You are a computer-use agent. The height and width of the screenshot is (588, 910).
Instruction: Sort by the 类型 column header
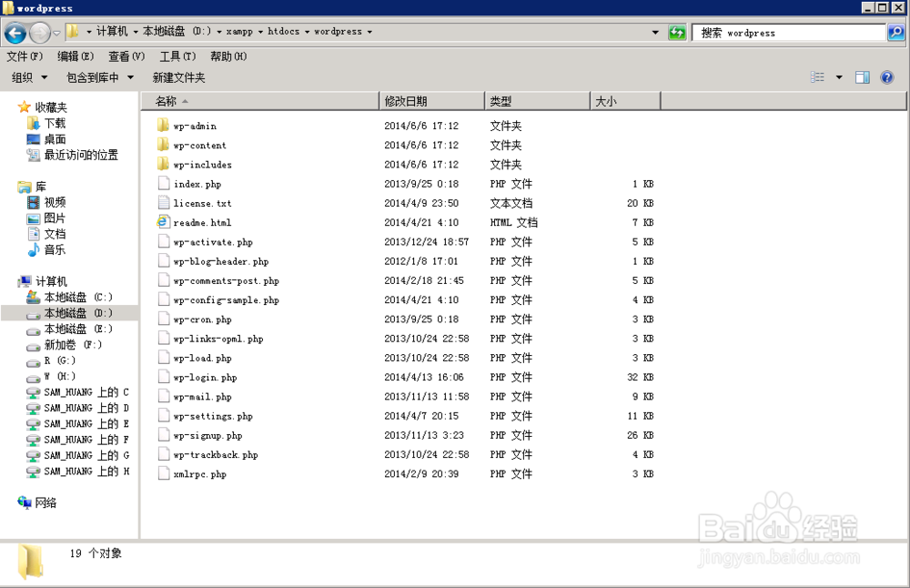click(x=538, y=101)
